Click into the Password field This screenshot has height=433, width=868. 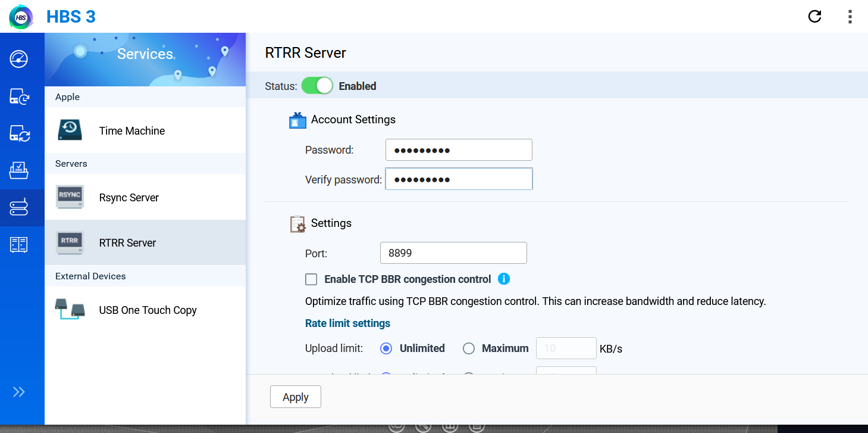pos(459,150)
